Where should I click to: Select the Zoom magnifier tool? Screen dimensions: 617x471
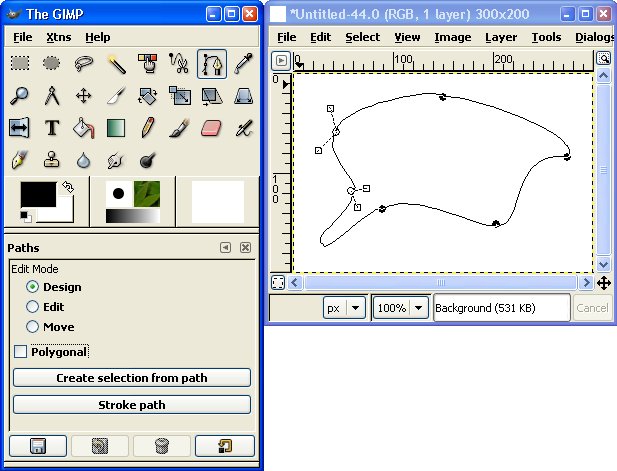point(20,96)
